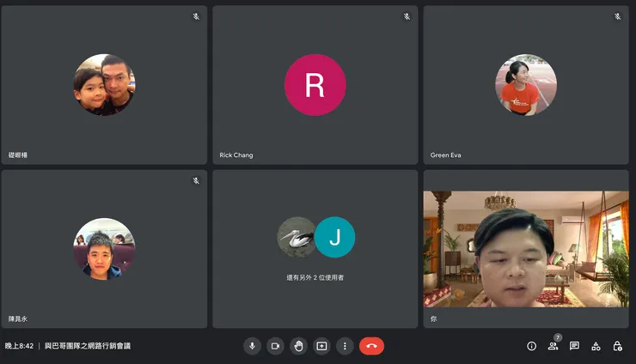Click the 你 label on your tile
Screen dimensions: 636x364
click(434, 319)
